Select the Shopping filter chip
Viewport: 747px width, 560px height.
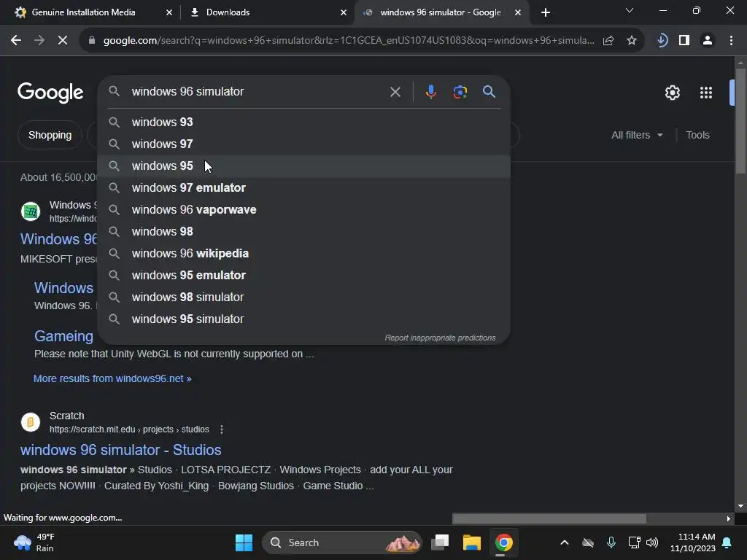50,135
